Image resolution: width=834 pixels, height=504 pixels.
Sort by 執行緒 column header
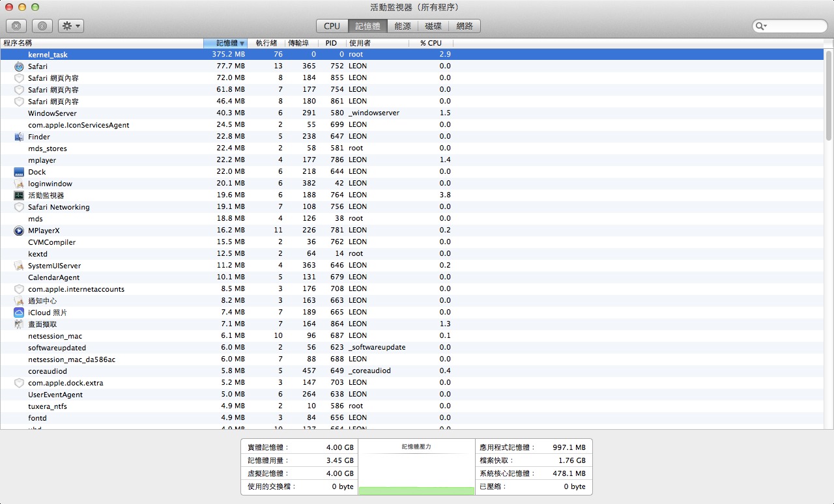266,43
